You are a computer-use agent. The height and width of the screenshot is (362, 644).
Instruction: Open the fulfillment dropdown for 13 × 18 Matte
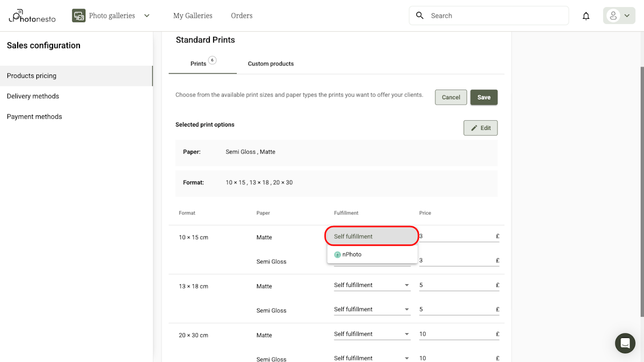[371, 285]
